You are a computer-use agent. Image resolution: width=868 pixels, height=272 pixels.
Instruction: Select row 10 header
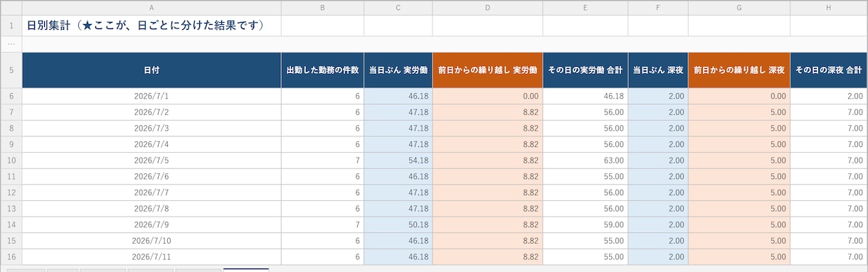click(11, 161)
